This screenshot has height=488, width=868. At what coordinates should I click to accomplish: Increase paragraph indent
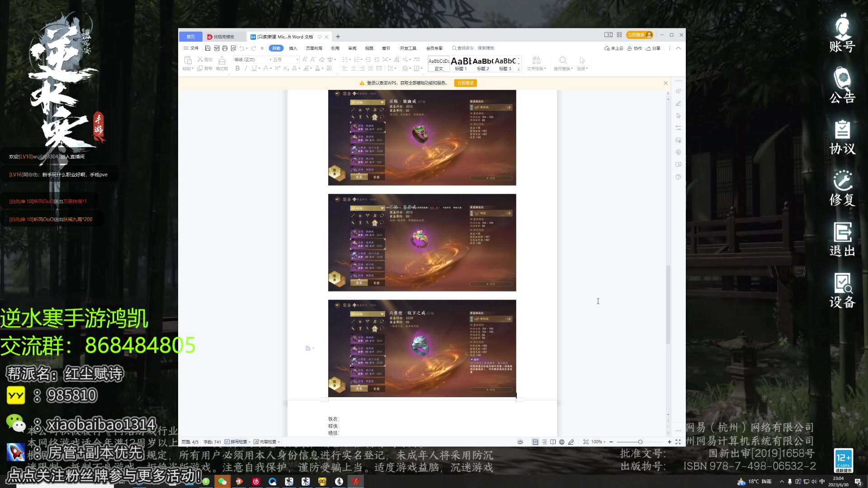coord(377,60)
